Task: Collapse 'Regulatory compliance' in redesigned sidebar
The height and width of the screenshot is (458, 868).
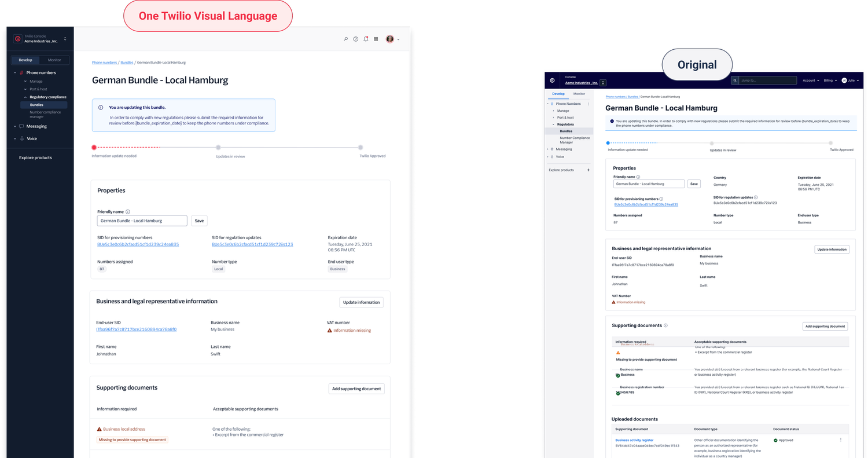Action: click(25, 97)
